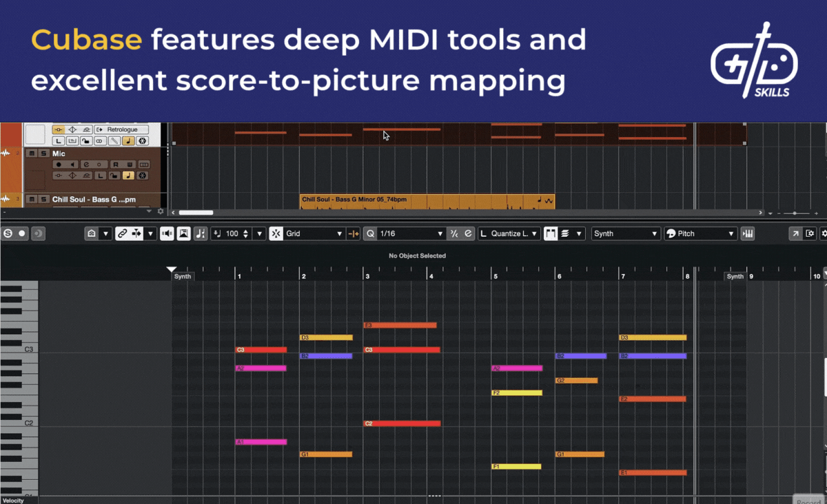
Task: Open the Grid Type dropdown
Action: pos(314,233)
